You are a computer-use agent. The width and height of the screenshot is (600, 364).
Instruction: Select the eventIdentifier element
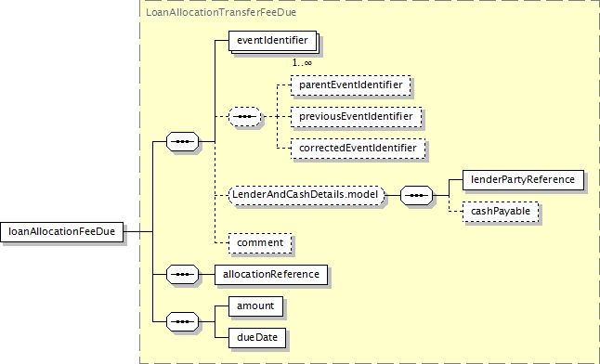tap(272, 41)
